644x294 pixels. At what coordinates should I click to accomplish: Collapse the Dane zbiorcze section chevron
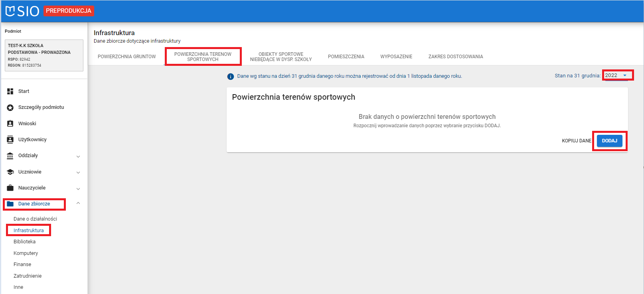[78, 203]
